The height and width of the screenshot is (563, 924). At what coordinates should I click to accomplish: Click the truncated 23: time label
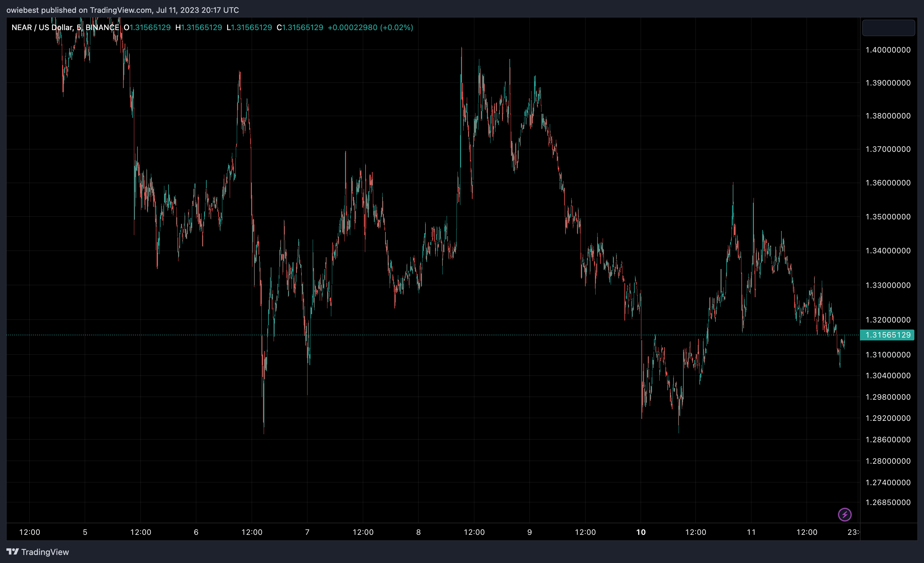(853, 532)
